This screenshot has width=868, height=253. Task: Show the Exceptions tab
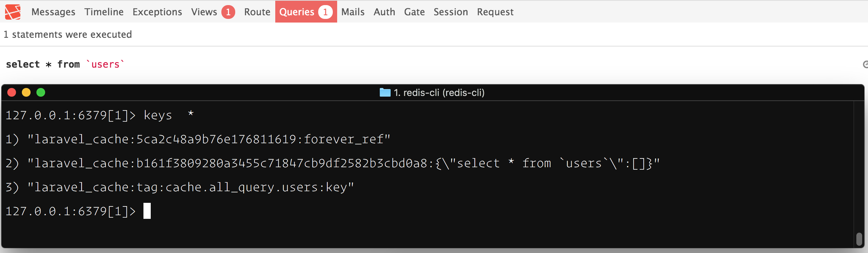click(157, 12)
